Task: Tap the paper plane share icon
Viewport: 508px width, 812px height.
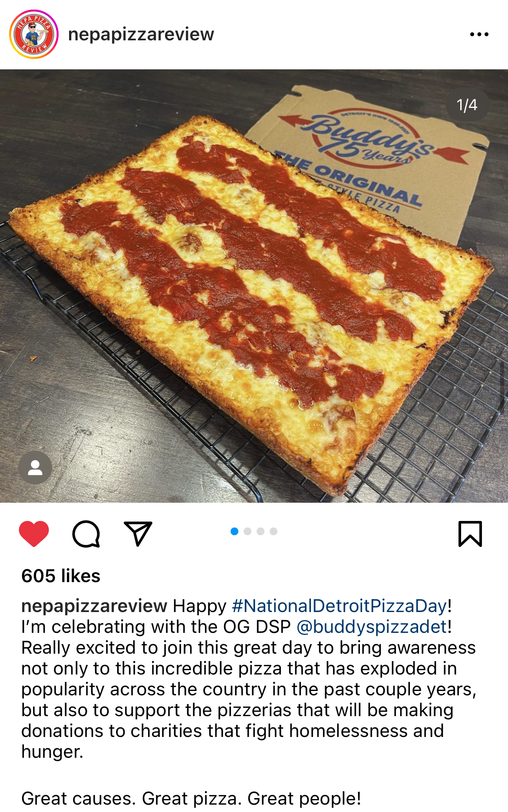Action: (x=138, y=534)
